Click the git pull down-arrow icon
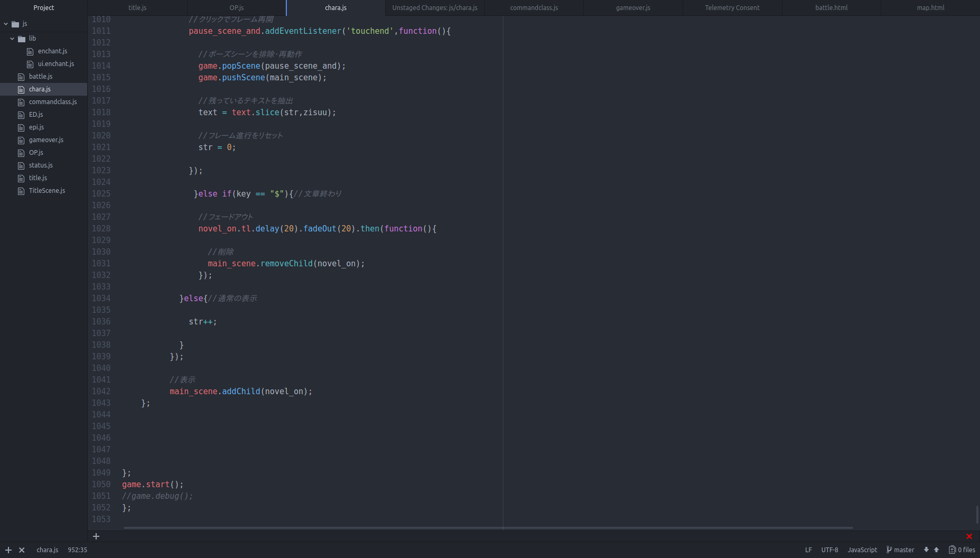 tap(926, 550)
